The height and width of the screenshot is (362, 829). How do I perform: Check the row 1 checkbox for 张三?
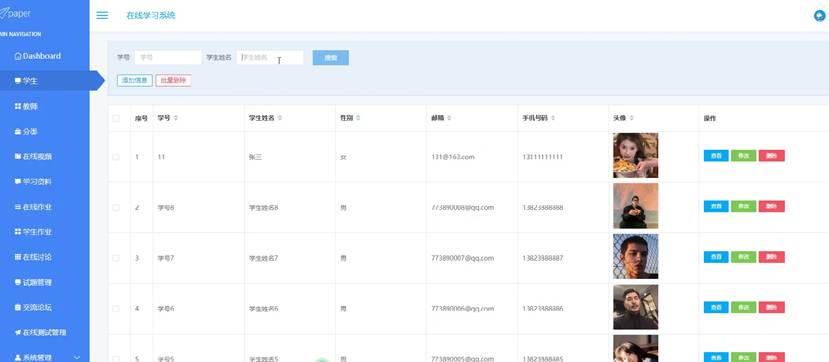116,157
